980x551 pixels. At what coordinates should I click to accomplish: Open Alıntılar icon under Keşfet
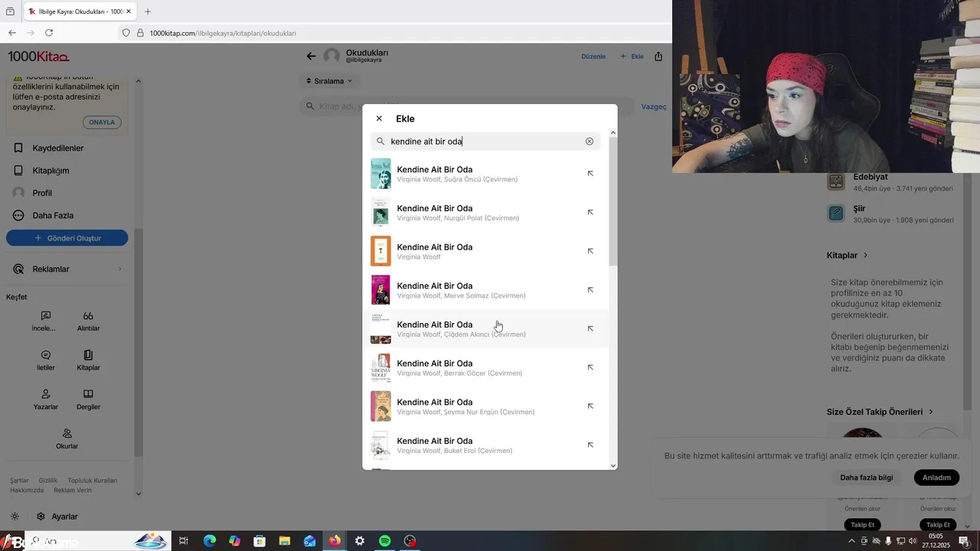click(88, 321)
